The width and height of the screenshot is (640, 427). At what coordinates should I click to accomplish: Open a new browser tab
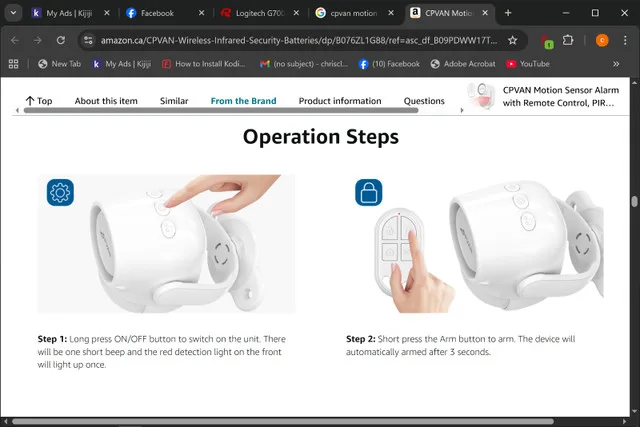click(507, 13)
